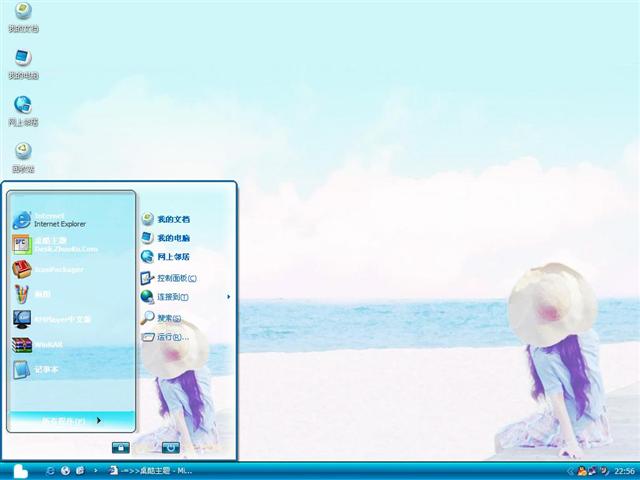Open WinRAR from the start menu
640x480 pixels.
coord(38,344)
